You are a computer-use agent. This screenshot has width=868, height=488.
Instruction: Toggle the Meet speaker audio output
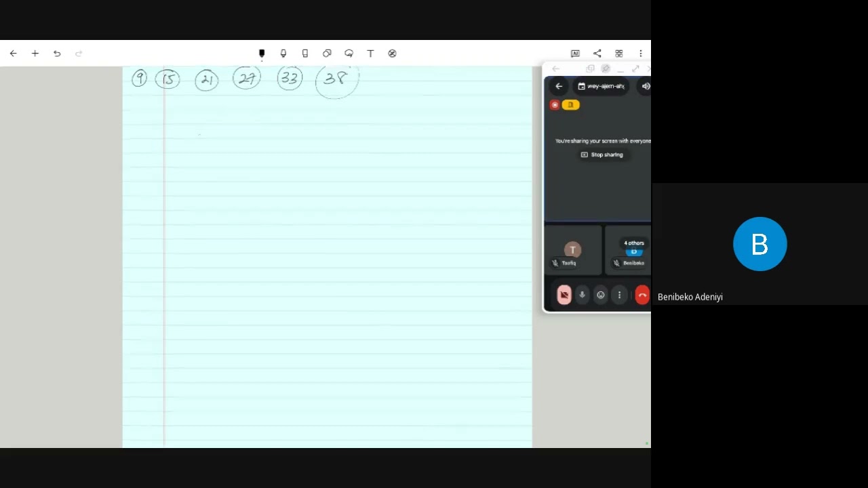pyautogui.click(x=646, y=86)
